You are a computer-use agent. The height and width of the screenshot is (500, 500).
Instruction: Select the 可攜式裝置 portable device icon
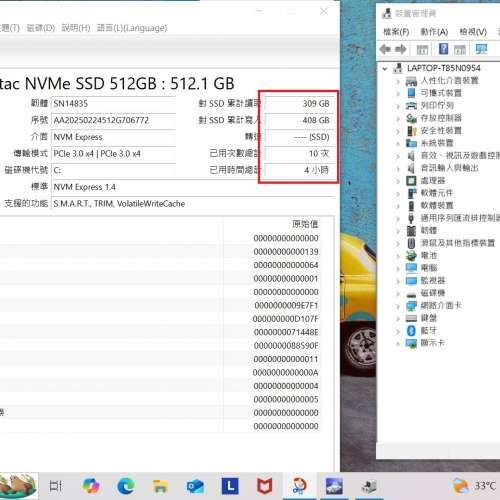[412, 93]
